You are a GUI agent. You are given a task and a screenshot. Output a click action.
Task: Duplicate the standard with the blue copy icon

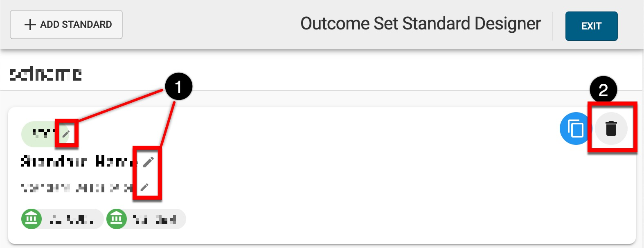[575, 129]
